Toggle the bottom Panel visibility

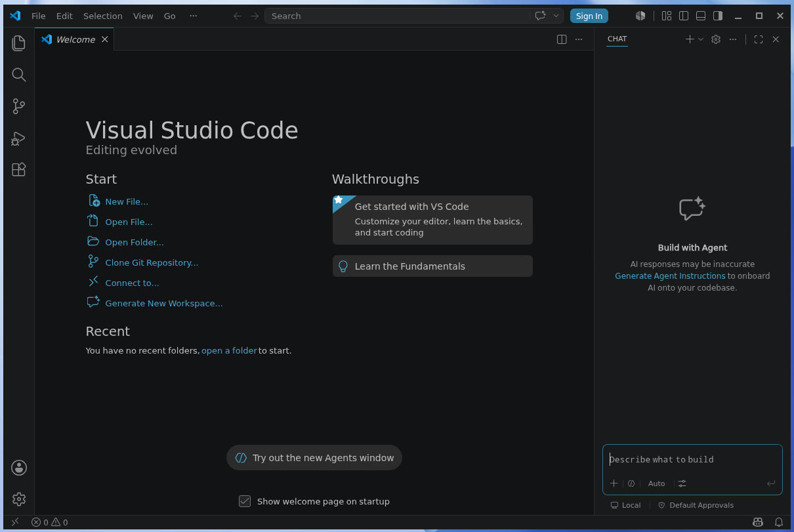[x=701, y=16]
